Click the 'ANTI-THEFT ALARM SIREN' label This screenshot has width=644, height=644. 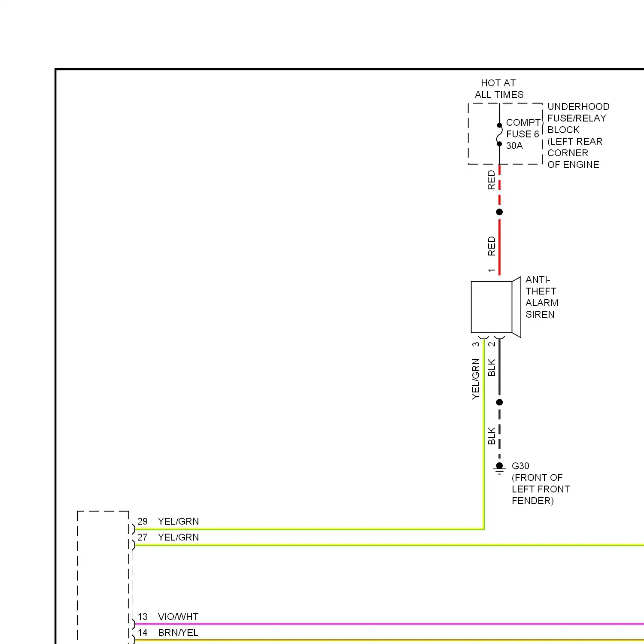542,297
